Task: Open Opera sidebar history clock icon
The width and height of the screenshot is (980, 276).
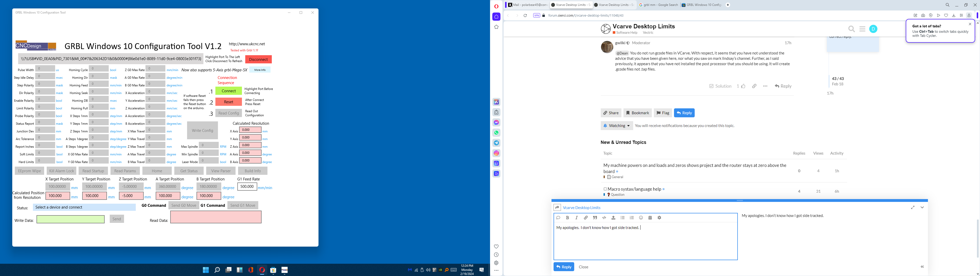Action: [x=496, y=255]
